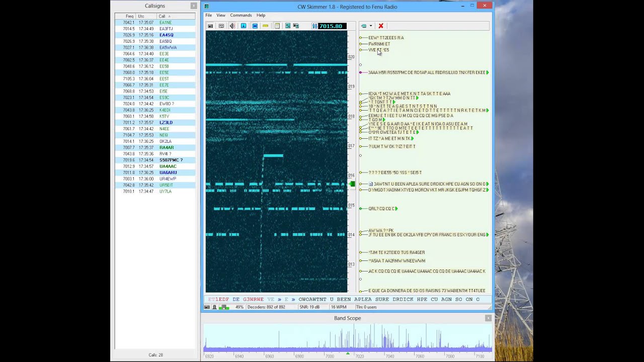
Task: Click the split-view toolbar icon
Action: pyautogui.click(x=296, y=26)
